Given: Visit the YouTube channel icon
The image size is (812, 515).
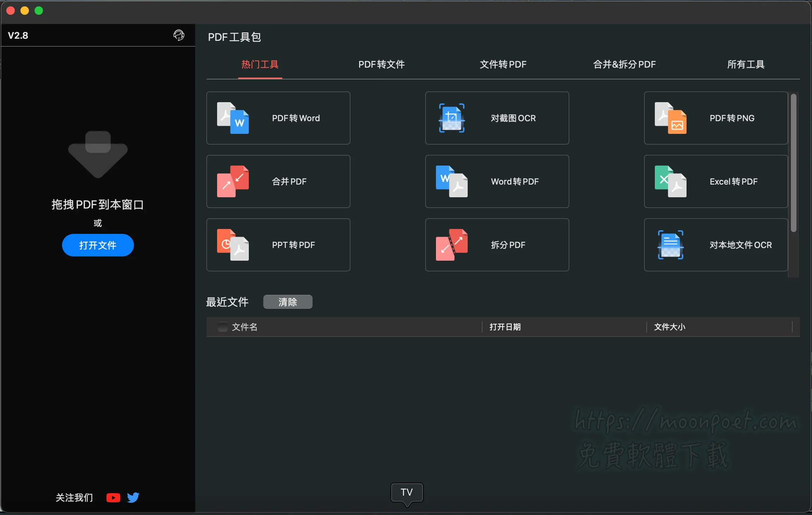Looking at the screenshot, I should click(x=113, y=497).
